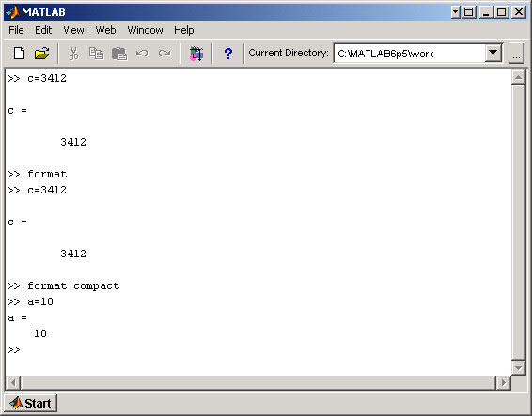Click the browse for folder ellipsis button
532x416 pixels.
point(516,54)
